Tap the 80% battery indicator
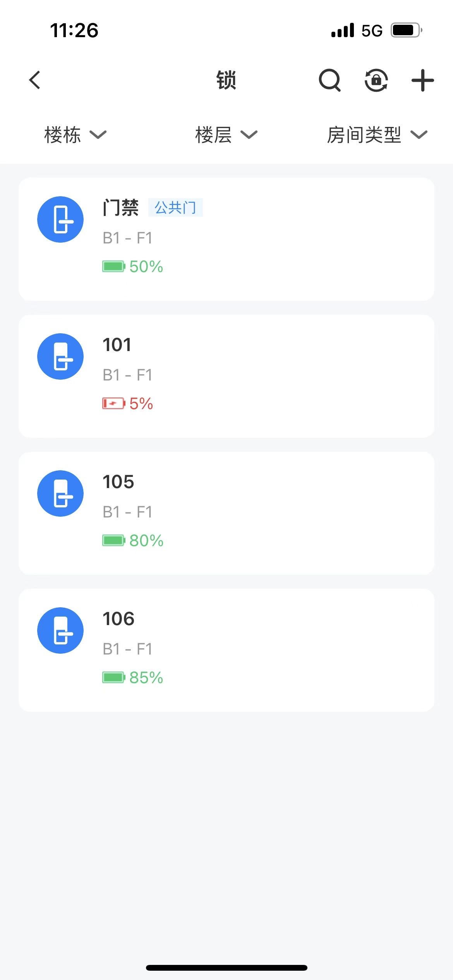Viewport: 453px width, 980px height. (133, 541)
